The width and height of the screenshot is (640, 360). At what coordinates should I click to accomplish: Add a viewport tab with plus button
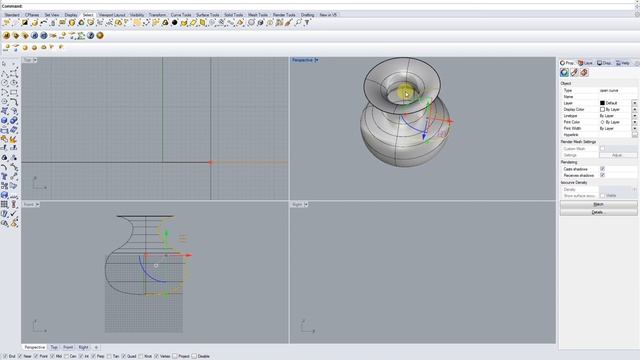(x=96, y=347)
